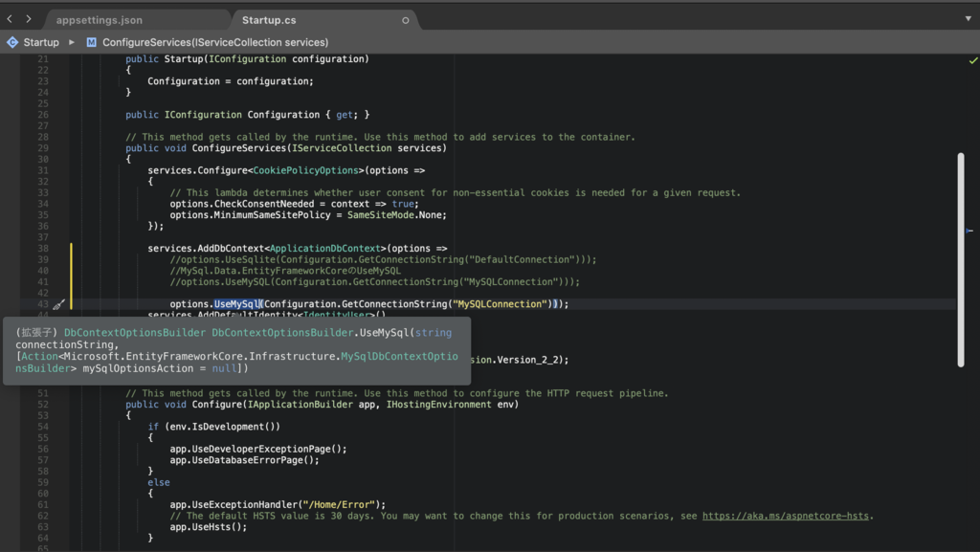Click app.UseDeveloperExceptionPage on line 56
Image resolution: width=980 pixels, height=552 pixels.
258,449
